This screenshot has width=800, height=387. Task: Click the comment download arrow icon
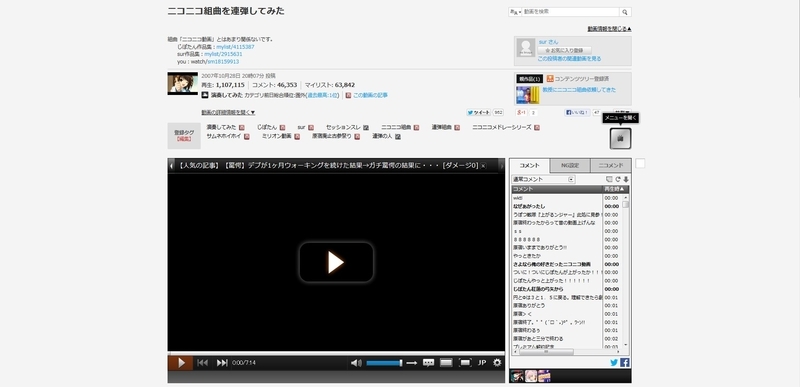tap(626, 179)
